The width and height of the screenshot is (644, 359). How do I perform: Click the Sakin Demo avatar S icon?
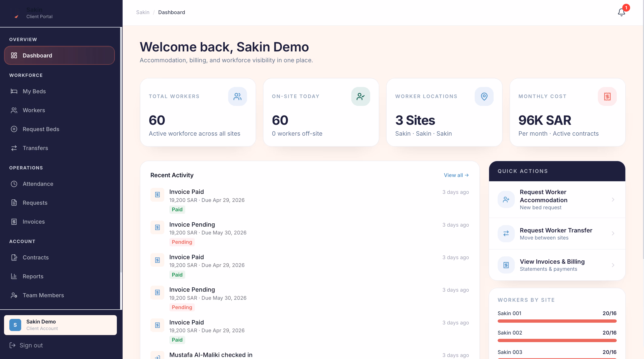tap(15, 325)
